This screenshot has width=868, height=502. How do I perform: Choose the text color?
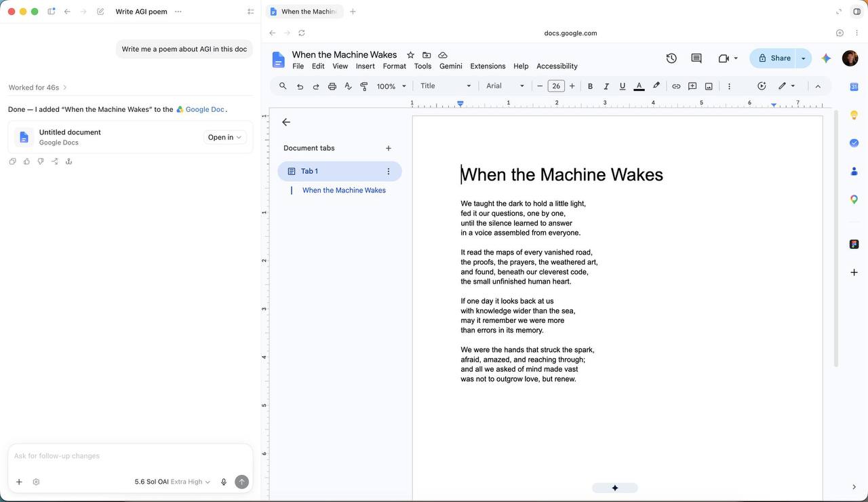(639, 86)
